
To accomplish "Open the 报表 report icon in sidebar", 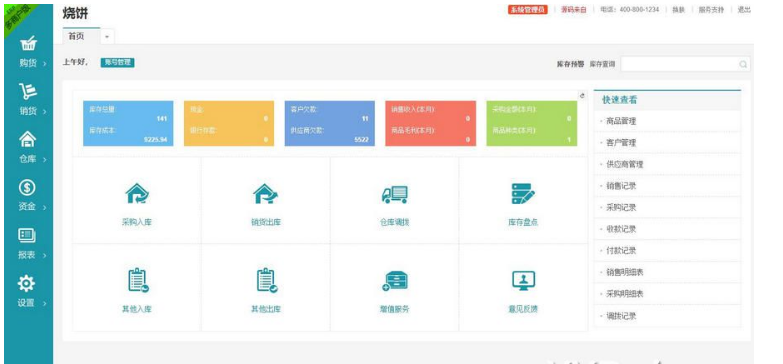I will tap(26, 235).
